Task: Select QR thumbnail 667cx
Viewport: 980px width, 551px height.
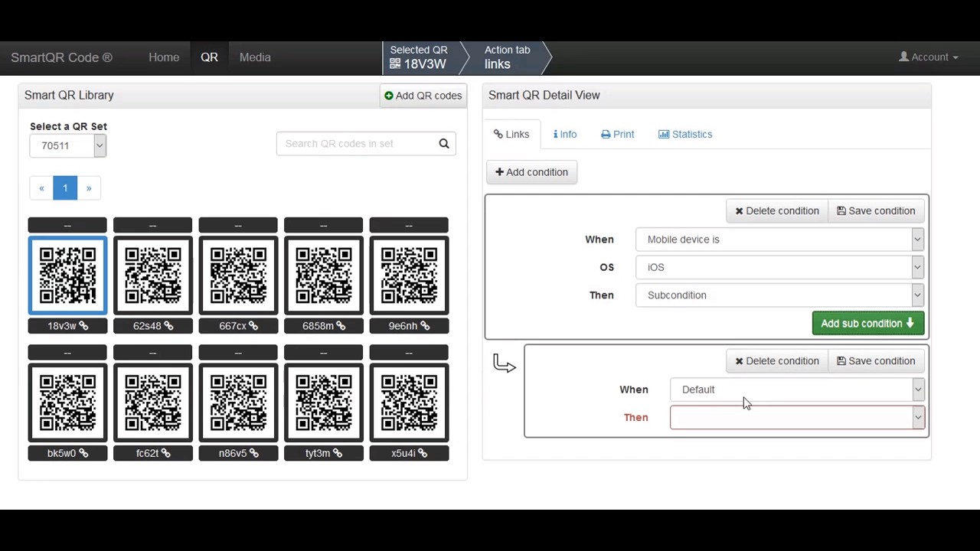Action: [238, 275]
